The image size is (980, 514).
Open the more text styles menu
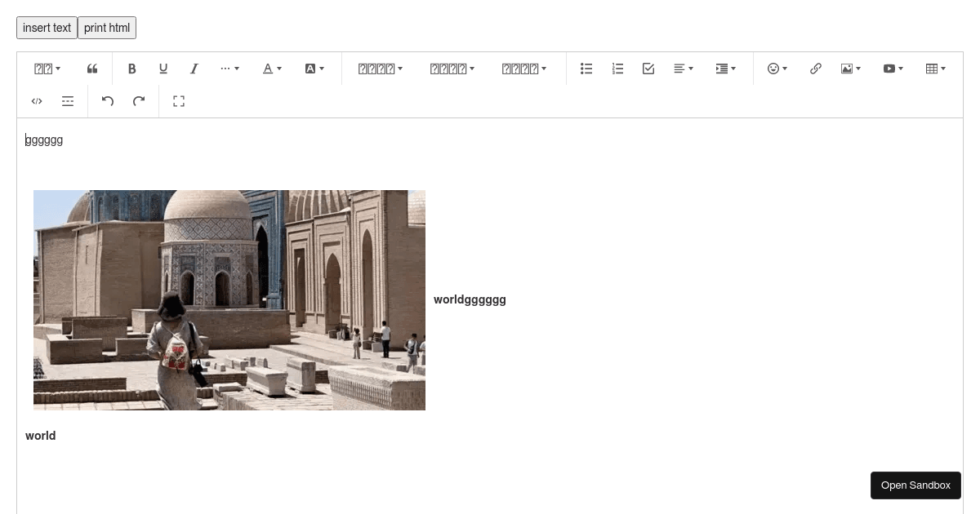coord(229,69)
